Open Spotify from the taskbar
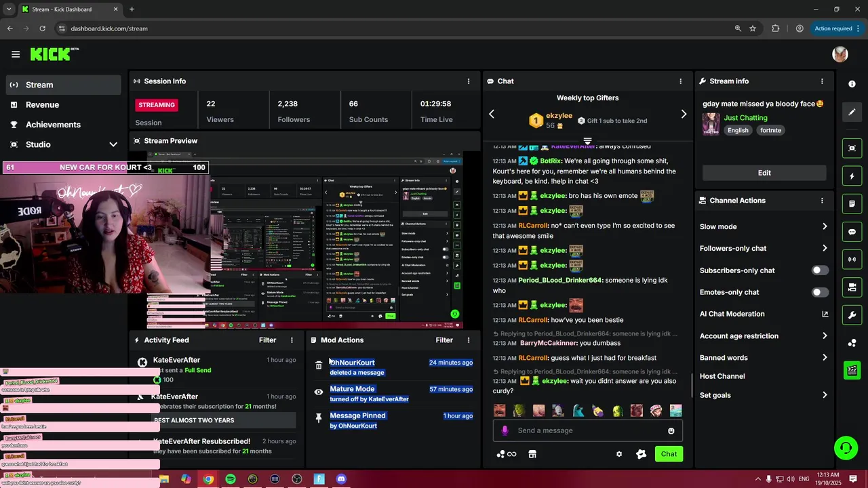868x488 pixels. tap(231, 479)
